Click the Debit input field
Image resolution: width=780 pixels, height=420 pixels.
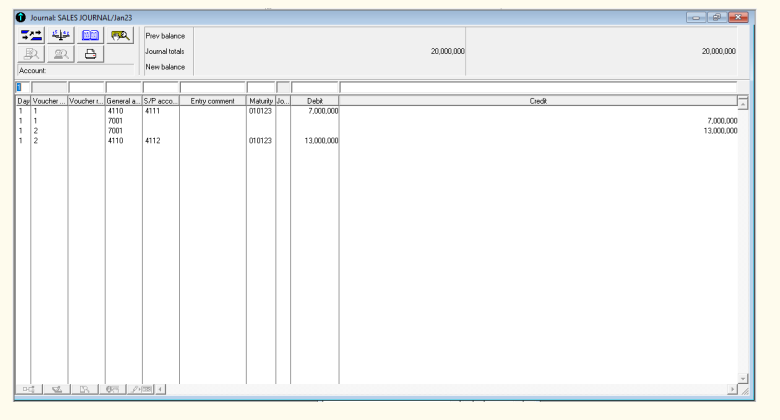[314, 88]
